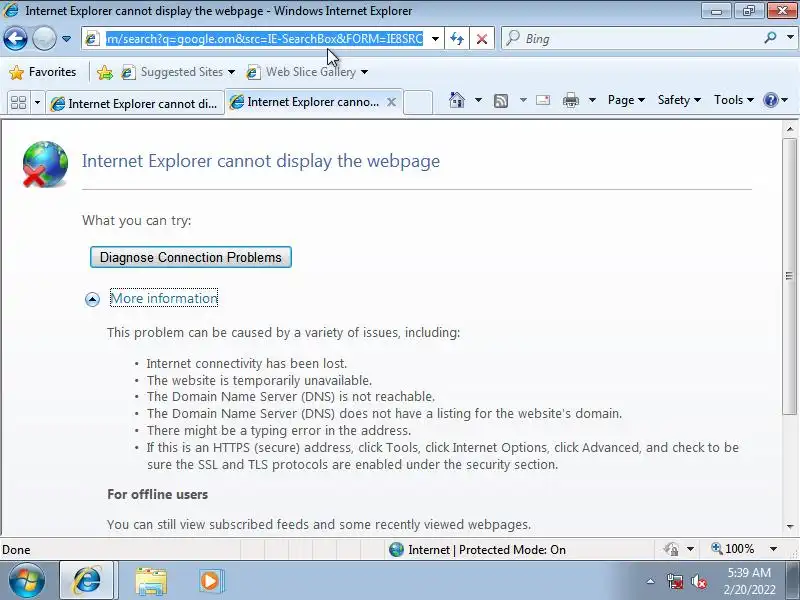
Task: Close the active tab with its X
Action: click(x=391, y=102)
